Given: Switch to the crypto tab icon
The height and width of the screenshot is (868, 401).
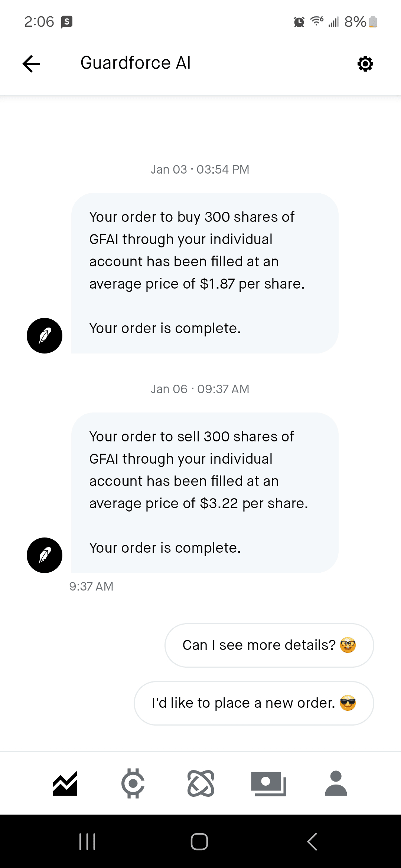Looking at the screenshot, I should tap(133, 783).
